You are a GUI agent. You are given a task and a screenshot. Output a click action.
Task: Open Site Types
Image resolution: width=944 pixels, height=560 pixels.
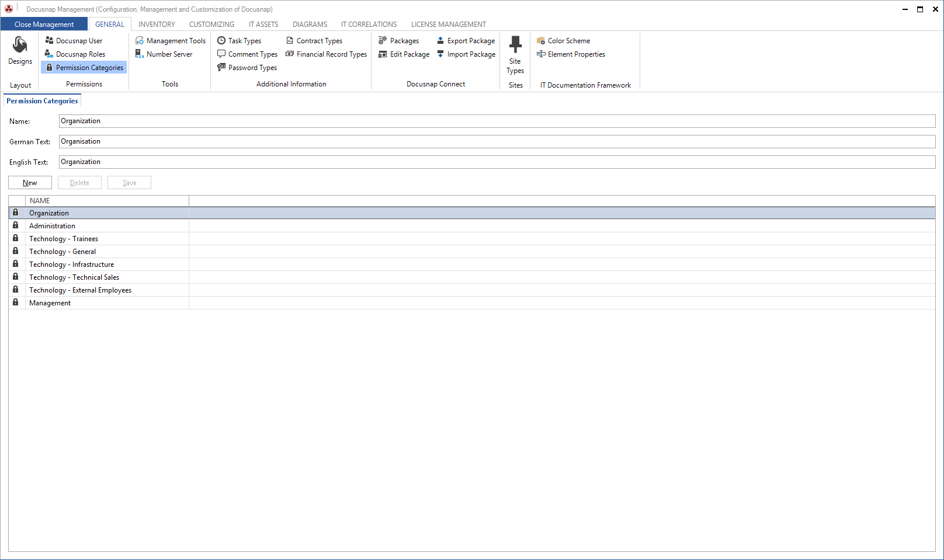click(x=515, y=55)
